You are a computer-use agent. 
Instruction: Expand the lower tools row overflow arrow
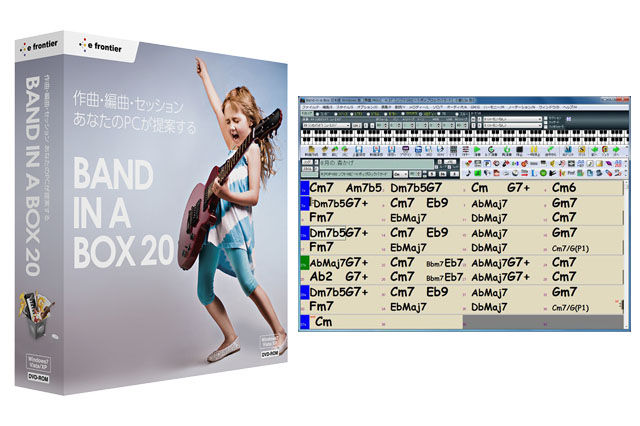625,173
